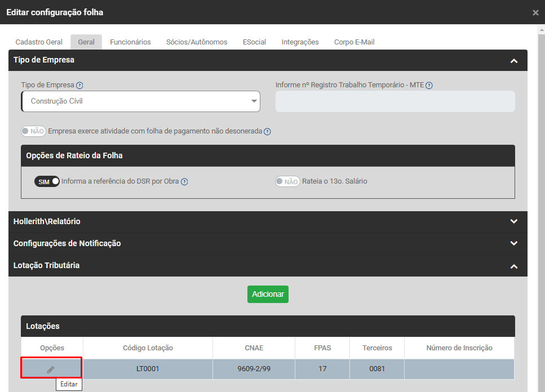Click the CNAE column header

254,348
